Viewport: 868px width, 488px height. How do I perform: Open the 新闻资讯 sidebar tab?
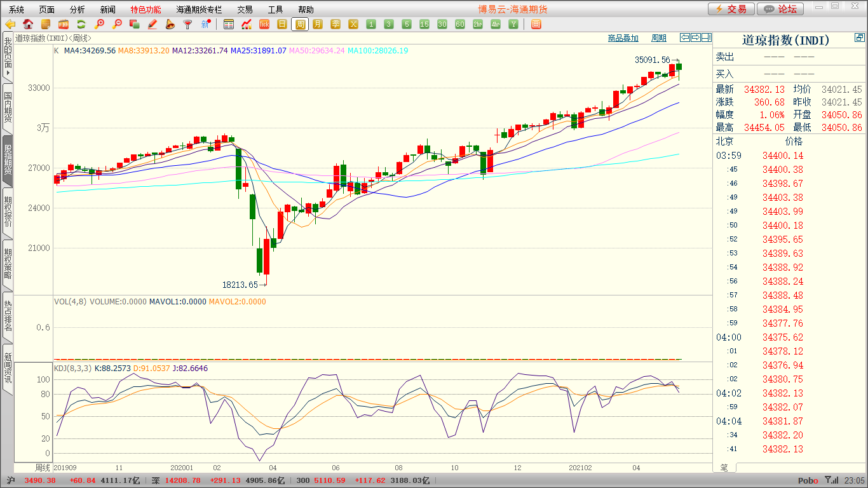click(x=8, y=368)
